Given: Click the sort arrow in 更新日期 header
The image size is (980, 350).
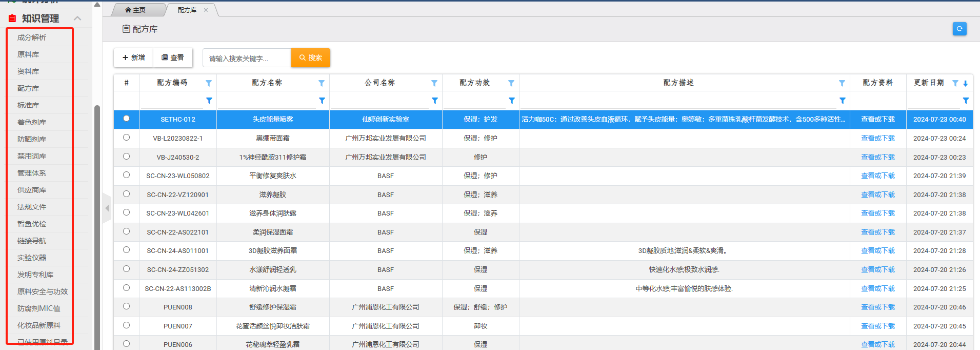Looking at the screenshot, I should [x=966, y=83].
